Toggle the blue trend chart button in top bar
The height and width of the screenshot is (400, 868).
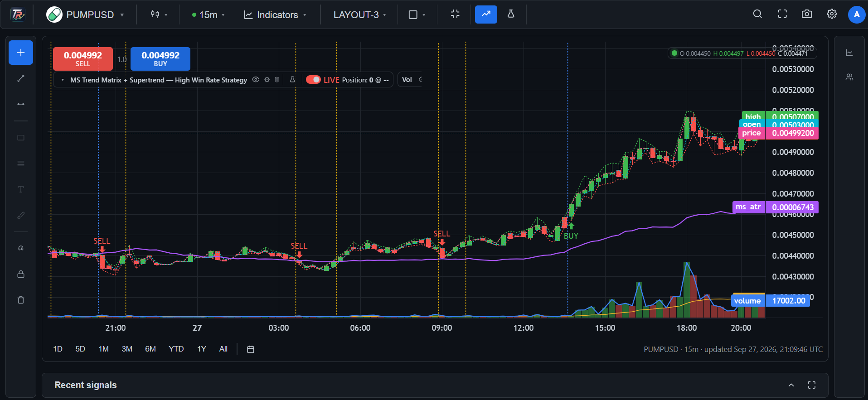coord(486,14)
